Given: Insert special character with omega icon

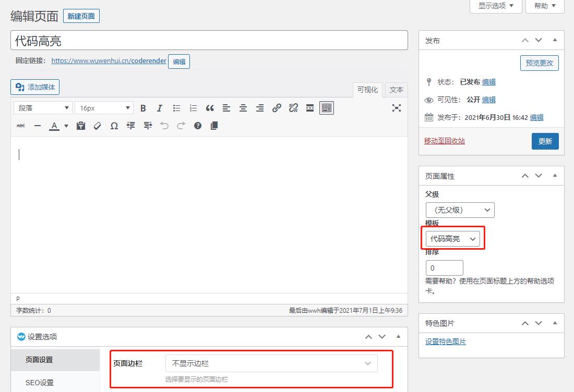Looking at the screenshot, I should pyautogui.click(x=114, y=126).
